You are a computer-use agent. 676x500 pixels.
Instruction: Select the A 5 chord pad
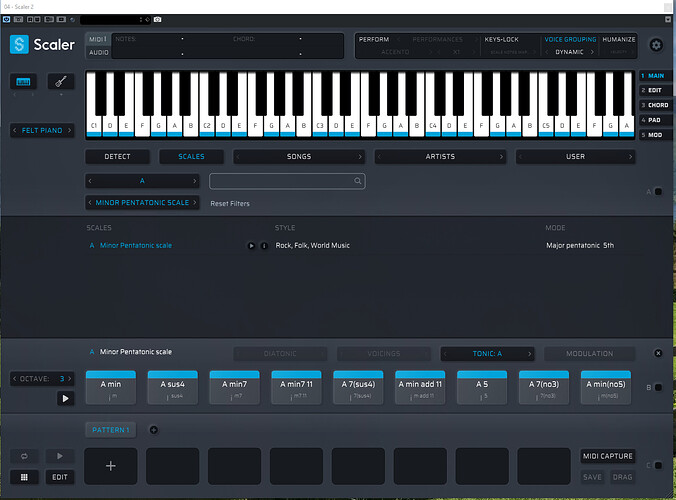pos(482,388)
